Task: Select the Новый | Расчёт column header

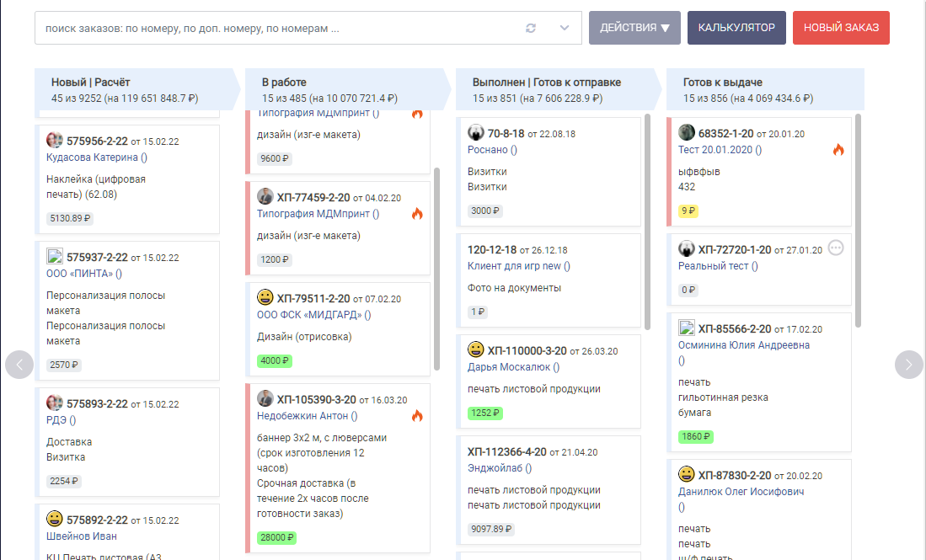Action: tap(137, 90)
